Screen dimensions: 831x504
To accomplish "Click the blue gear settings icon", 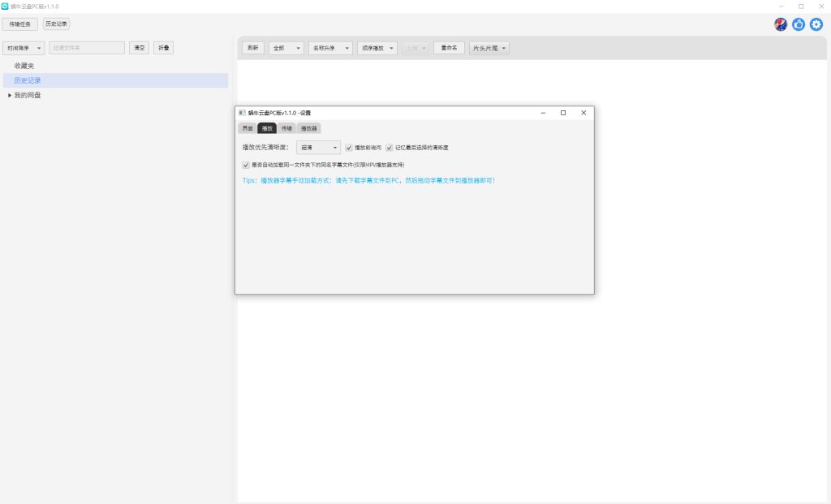I will pos(816,24).
